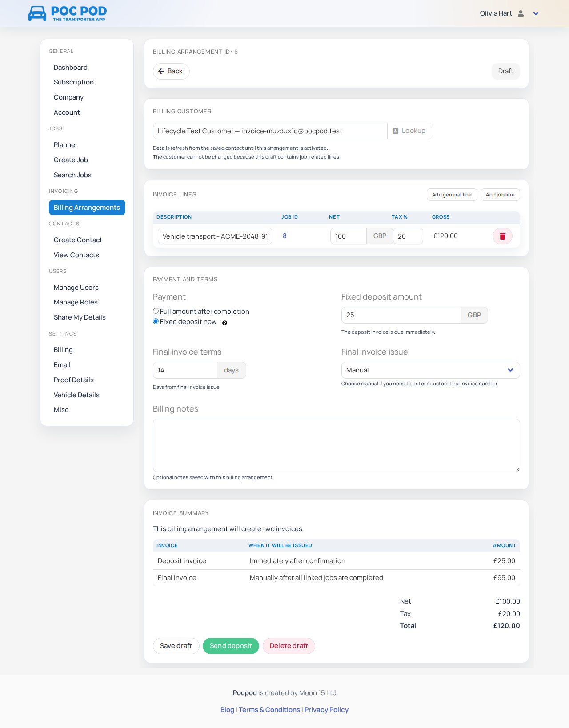
Task: Open the Blog link in footer
Action: pyautogui.click(x=227, y=710)
